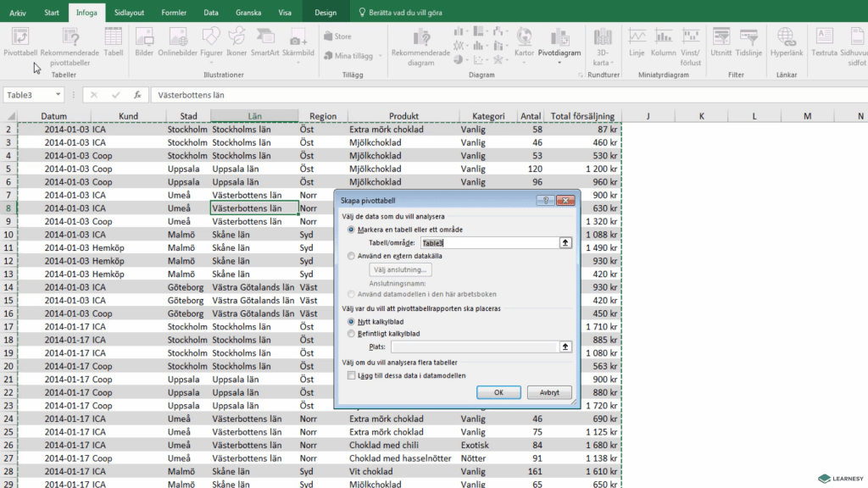This screenshot has height=488, width=868.
Task: Choose 'Befintligt kalkylblad' radio option
Action: point(352,334)
